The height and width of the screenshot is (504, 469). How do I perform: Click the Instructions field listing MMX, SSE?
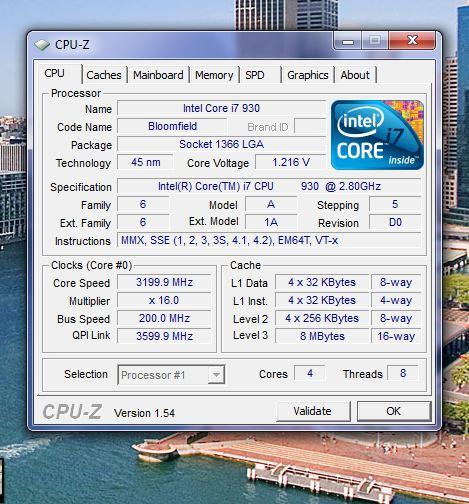tap(269, 240)
